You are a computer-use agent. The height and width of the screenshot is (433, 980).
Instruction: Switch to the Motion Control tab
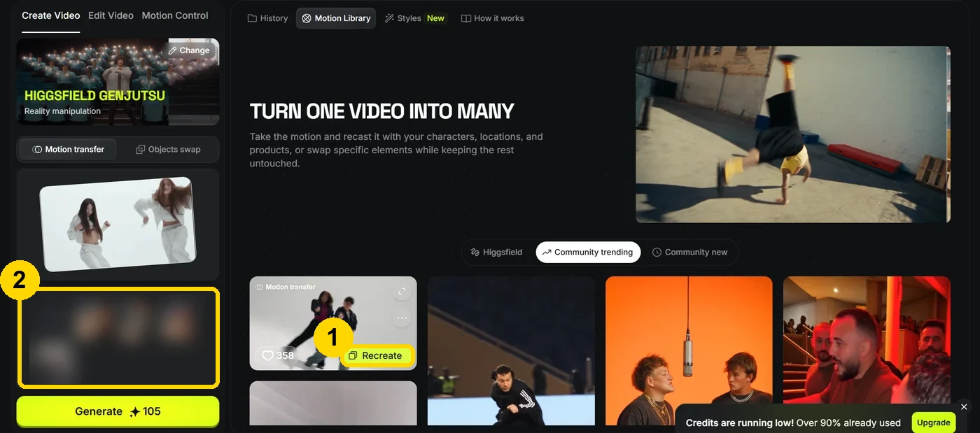175,15
